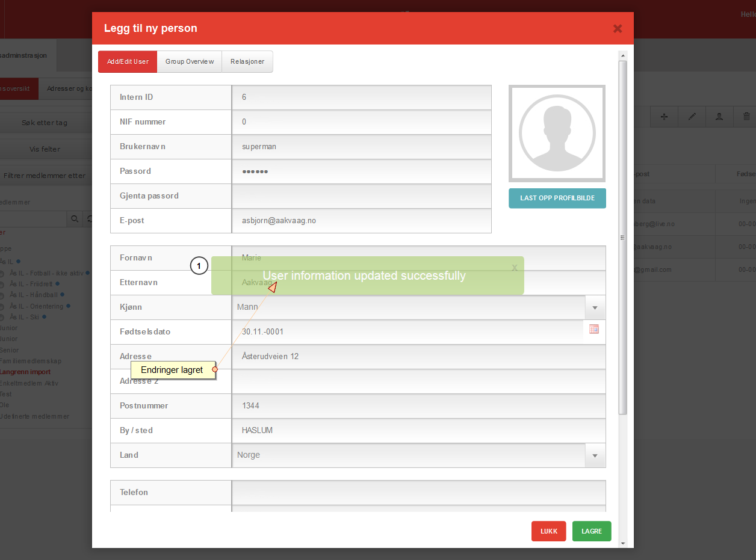Viewport: 756px width, 560px height.
Task: Click the profile picture placeholder
Action: [x=557, y=134]
